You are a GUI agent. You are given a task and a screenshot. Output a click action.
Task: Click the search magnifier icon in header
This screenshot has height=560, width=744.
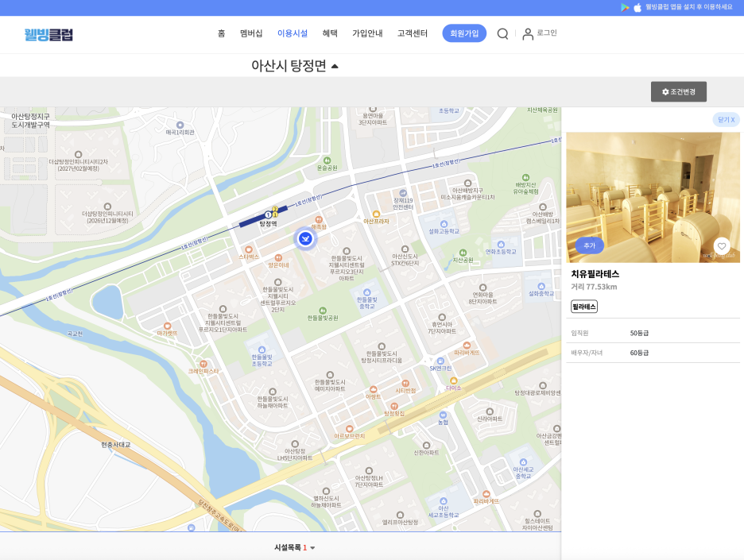coord(502,33)
